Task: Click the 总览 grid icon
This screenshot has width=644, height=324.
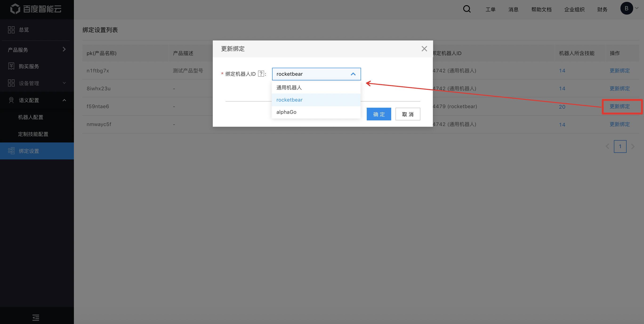Action: click(x=11, y=30)
